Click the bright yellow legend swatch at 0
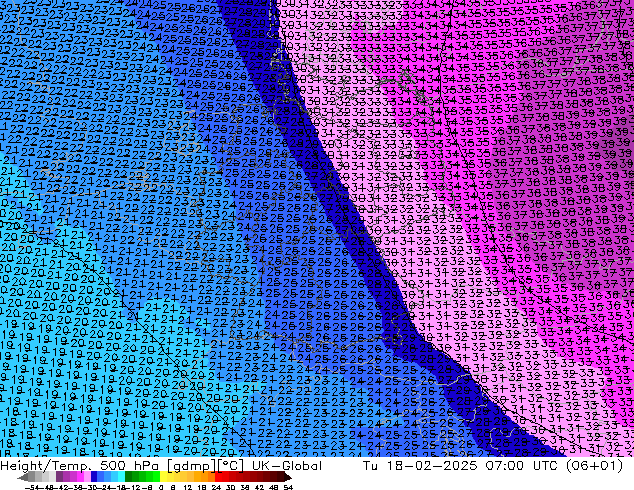This screenshot has width=634, height=490. (163, 477)
